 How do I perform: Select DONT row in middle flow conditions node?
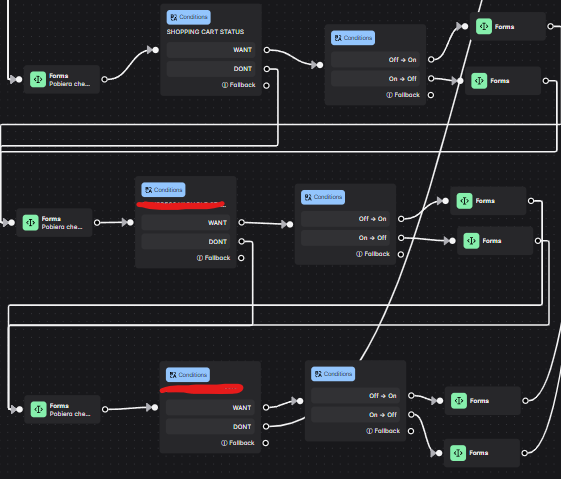[186, 241]
